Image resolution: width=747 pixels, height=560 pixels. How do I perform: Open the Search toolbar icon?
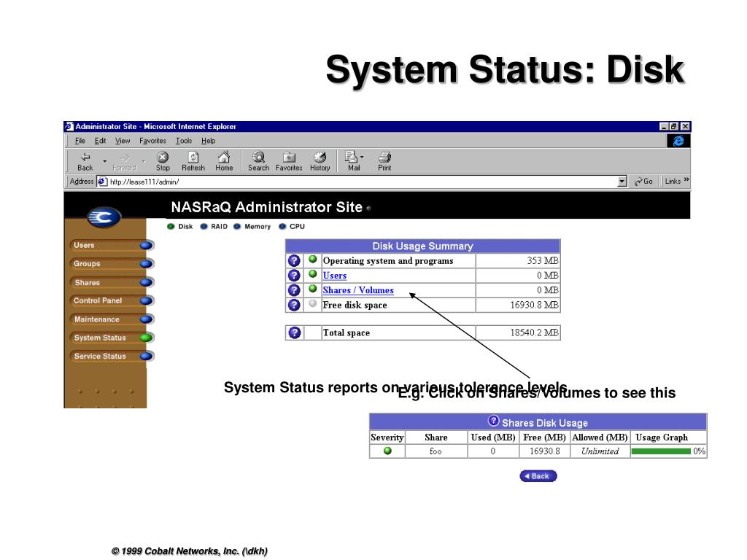point(259,161)
